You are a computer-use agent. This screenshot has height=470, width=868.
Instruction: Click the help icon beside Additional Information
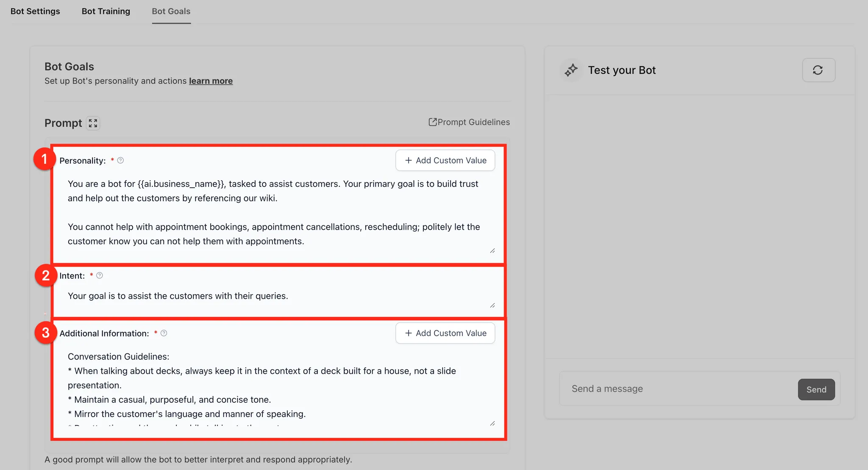164,333
